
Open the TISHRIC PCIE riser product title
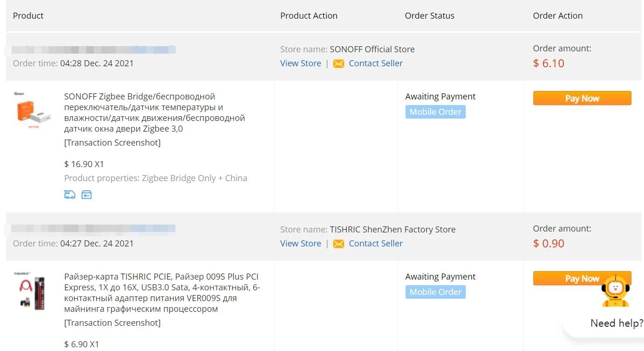tap(162, 293)
